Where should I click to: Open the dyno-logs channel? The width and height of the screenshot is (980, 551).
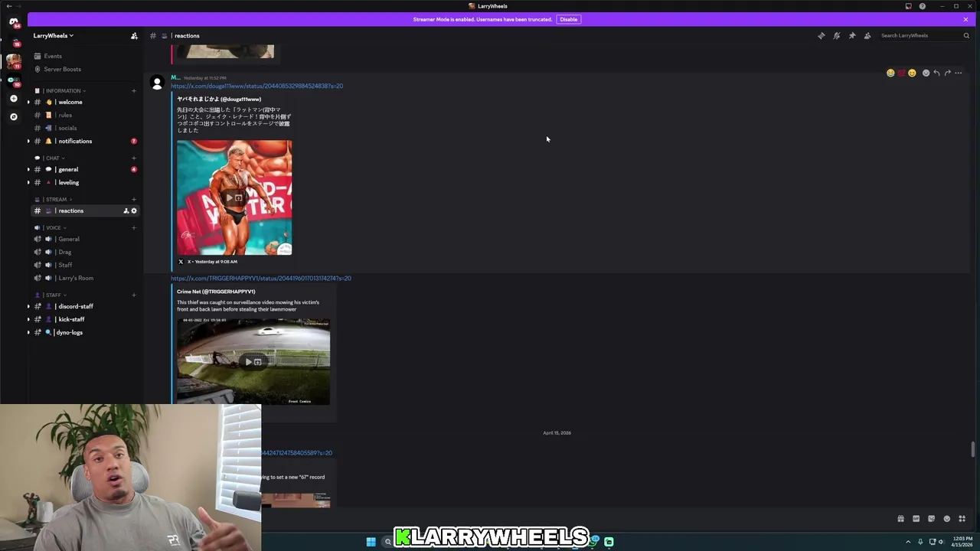point(69,332)
